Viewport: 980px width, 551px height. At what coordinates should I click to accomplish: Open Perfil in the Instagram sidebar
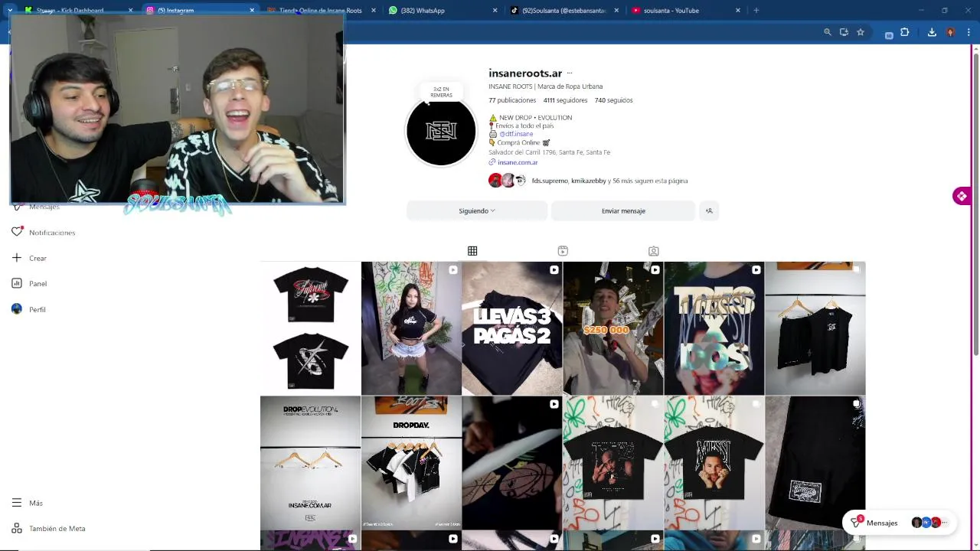[37, 310]
